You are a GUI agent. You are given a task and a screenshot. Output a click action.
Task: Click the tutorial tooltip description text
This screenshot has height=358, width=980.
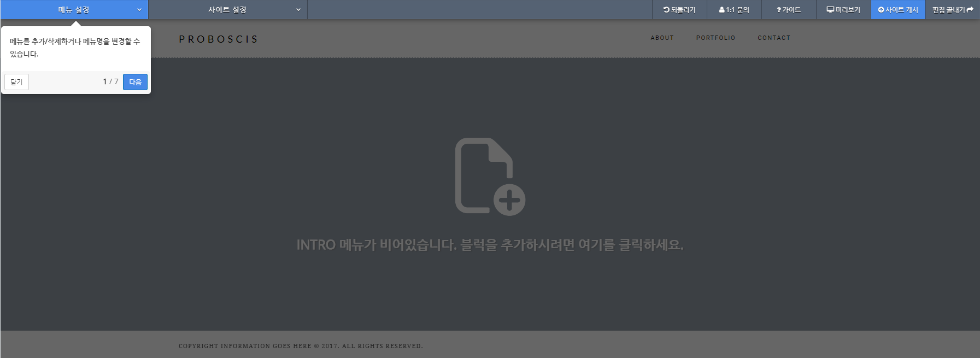[x=75, y=48]
